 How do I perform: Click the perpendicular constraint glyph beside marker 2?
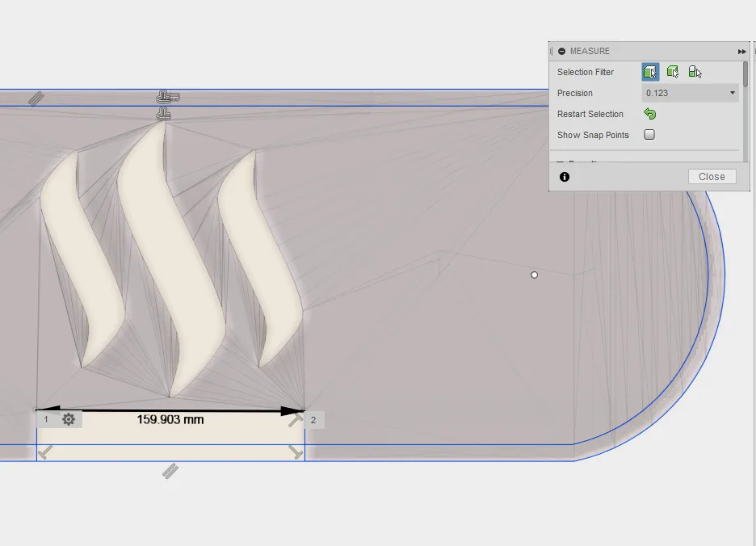pyautogui.click(x=296, y=420)
